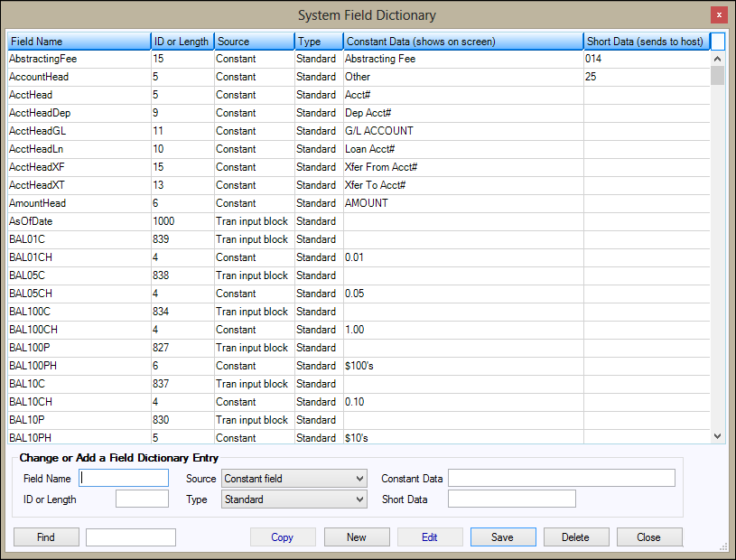
Task: Select the BAL10CH row
Action: pos(359,402)
